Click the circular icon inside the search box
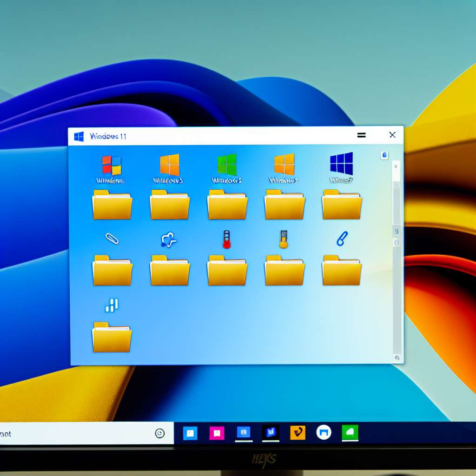 pos(159,433)
